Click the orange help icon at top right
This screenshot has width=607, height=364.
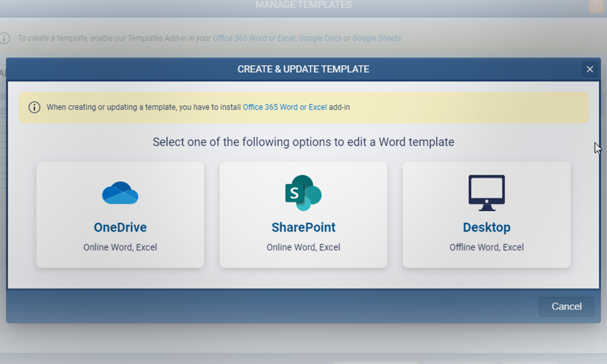point(597,6)
